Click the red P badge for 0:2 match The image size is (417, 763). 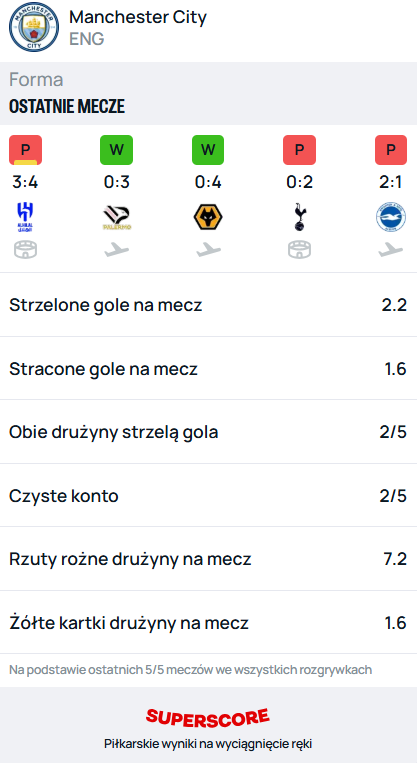299,150
